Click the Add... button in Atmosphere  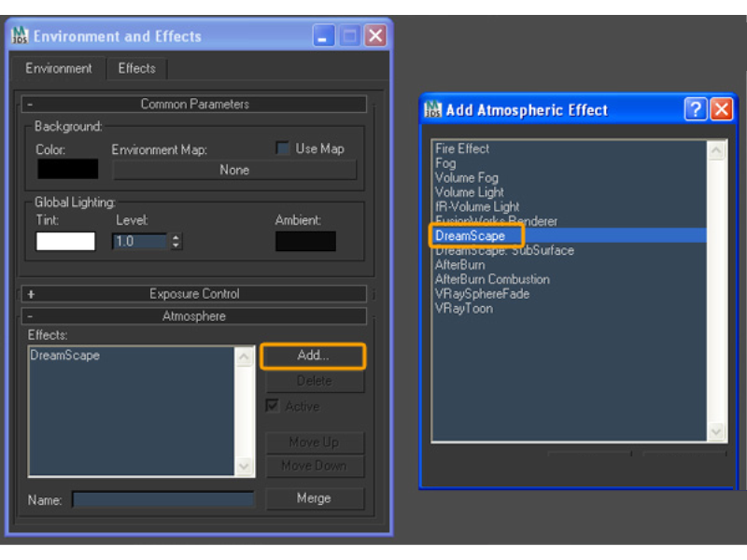tap(314, 356)
